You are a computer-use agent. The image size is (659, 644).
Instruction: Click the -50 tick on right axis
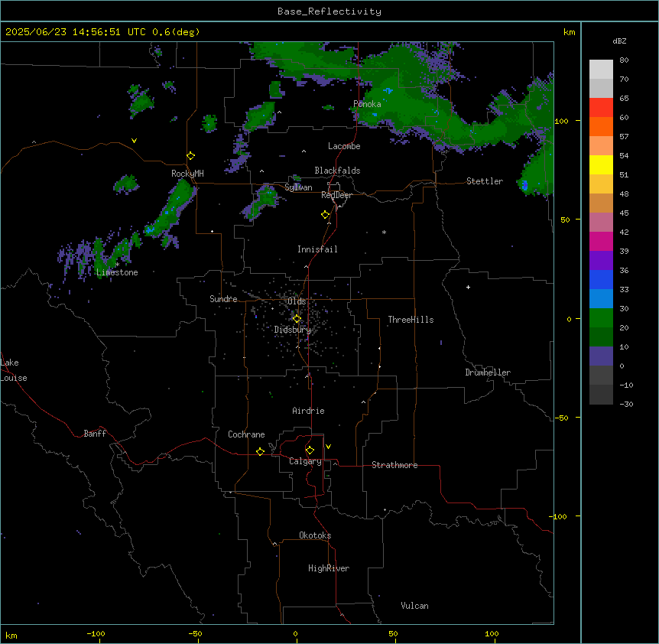point(560,418)
